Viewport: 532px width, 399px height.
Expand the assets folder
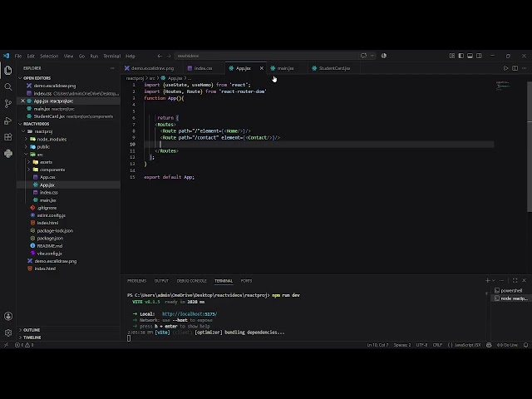point(68,162)
